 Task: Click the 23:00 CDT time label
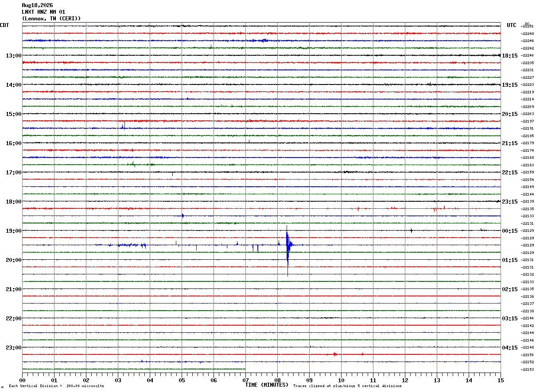click(x=13, y=348)
